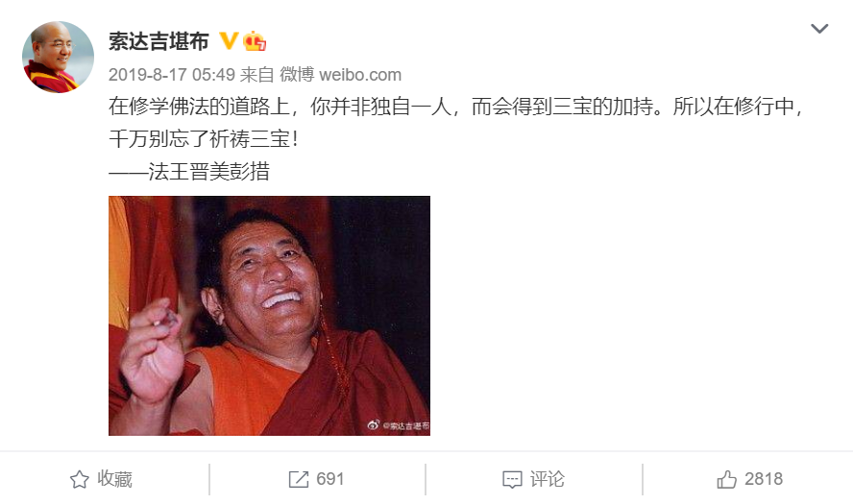
Task: Open the 评论 comments section
Action: (533, 479)
